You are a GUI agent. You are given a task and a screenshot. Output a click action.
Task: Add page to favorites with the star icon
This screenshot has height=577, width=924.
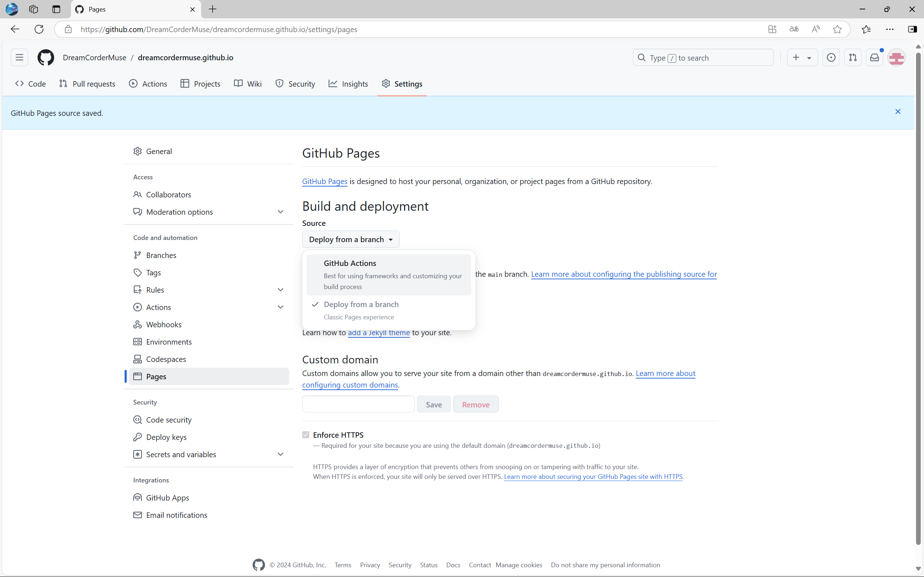pyautogui.click(x=837, y=29)
